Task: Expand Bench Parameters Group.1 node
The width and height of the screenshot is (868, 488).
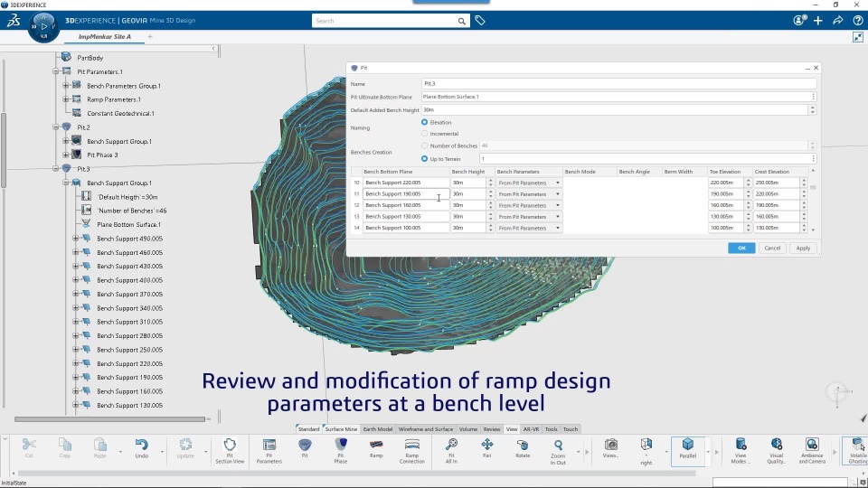Action: pyautogui.click(x=66, y=85)
